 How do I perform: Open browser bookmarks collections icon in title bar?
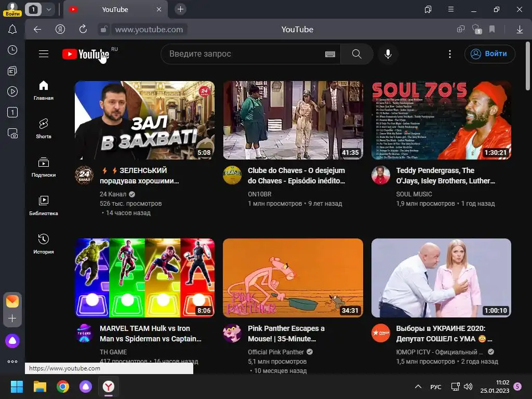428,9
